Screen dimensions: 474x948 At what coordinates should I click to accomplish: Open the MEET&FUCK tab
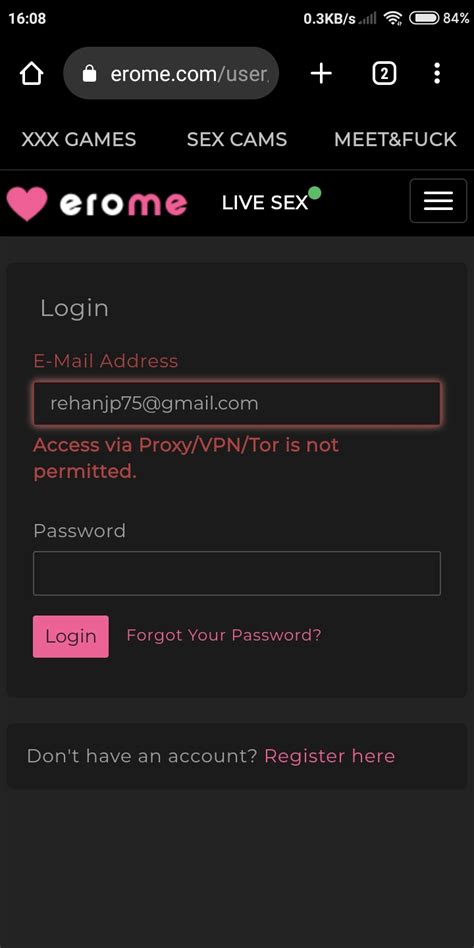395,140
